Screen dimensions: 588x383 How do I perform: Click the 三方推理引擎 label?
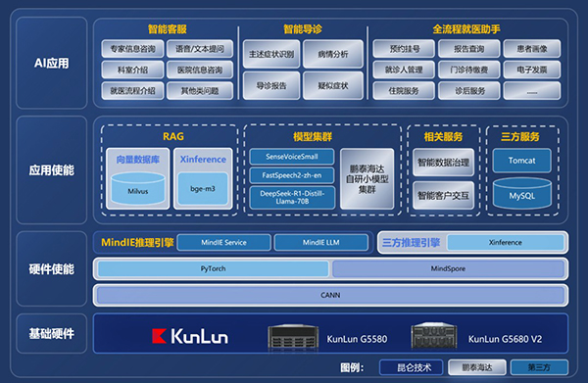(411, 243)
